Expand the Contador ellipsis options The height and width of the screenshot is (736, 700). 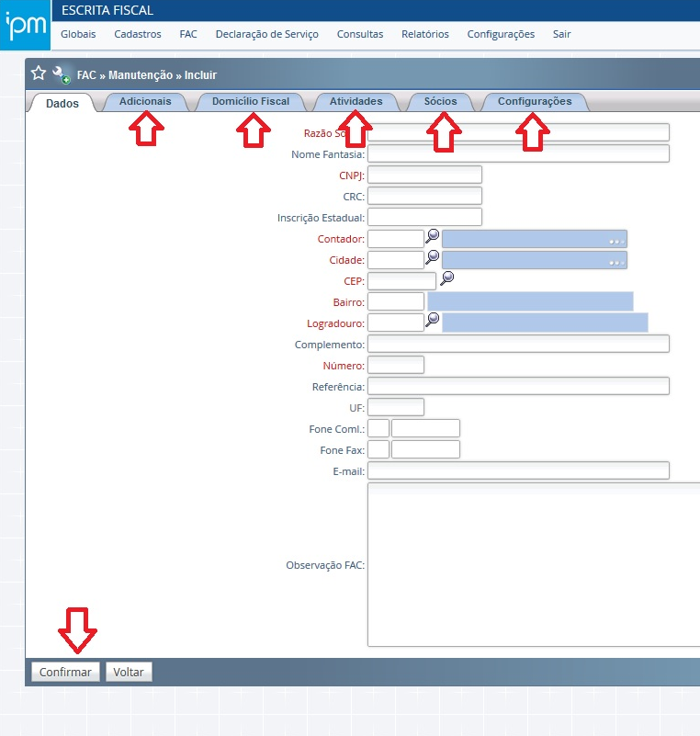616,241
